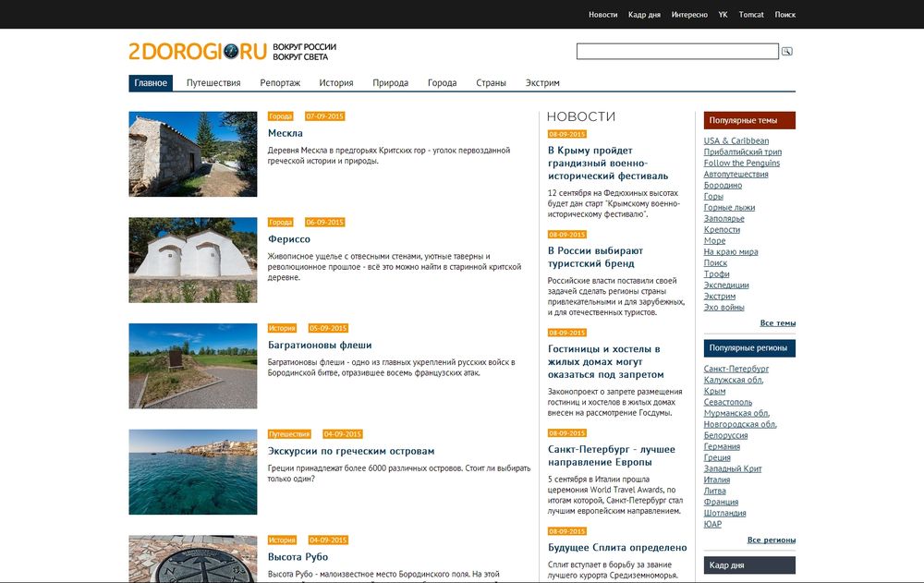Screen dimensions: 924x583
Task: Open news about Гостиницы и хостелы ban
Action: [x=606, y=362]
